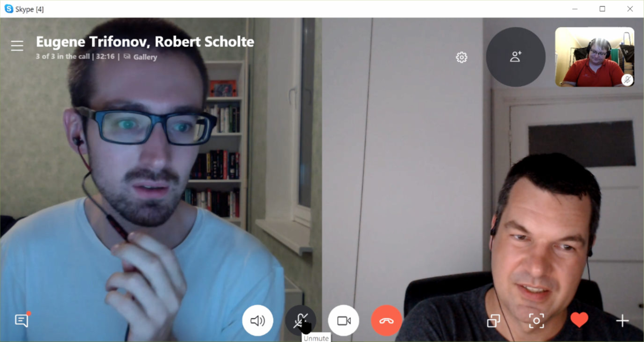This screenshot has height=342, width=644.
Task: Unmute the microphone
Action: pyautogui.click(x=301, y=321)
